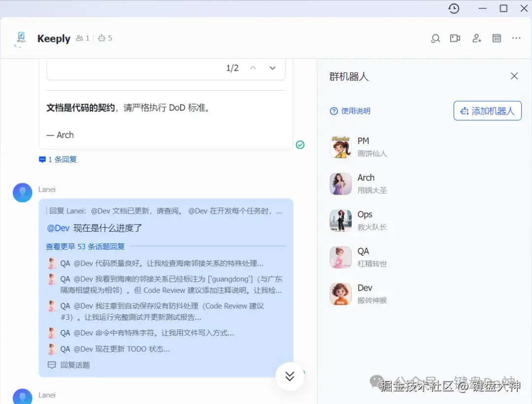
Task: Start a video meeting from the toolbar
Action: click(455, 38)
